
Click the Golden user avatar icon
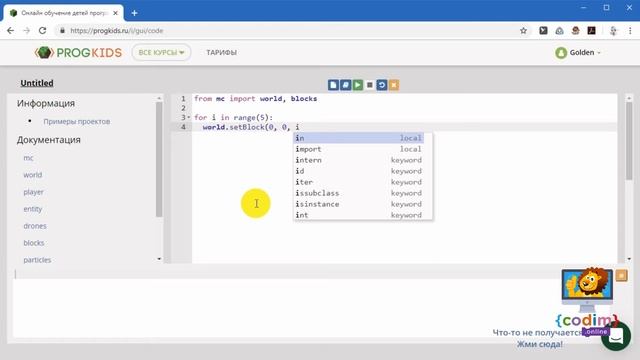pos(561,53)
